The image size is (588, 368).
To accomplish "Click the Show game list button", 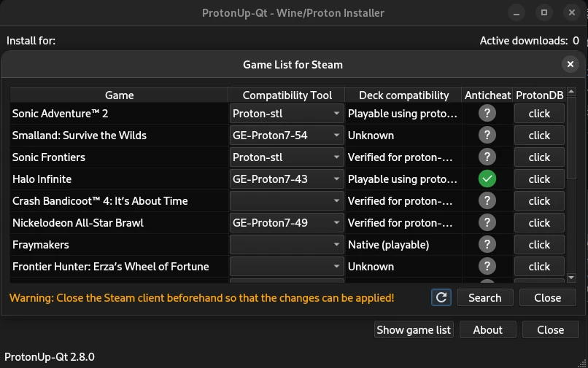I will (414, 330).
